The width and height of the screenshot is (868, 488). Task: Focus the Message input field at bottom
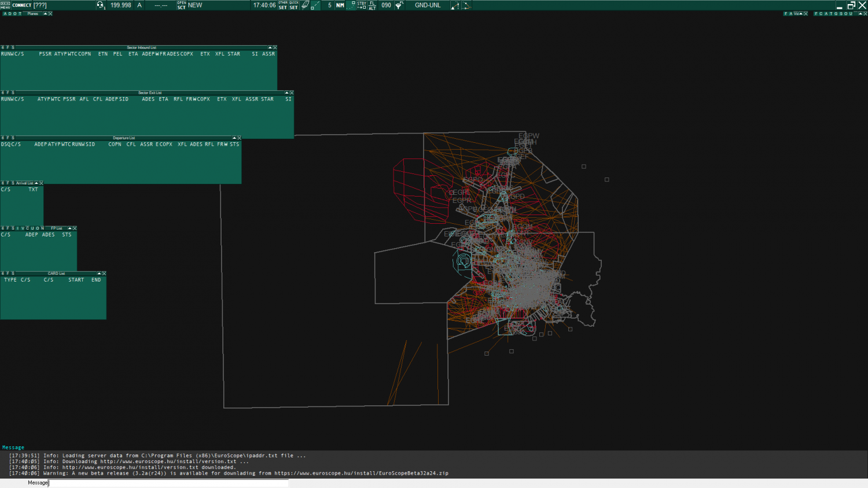click(x=168, y=483)
